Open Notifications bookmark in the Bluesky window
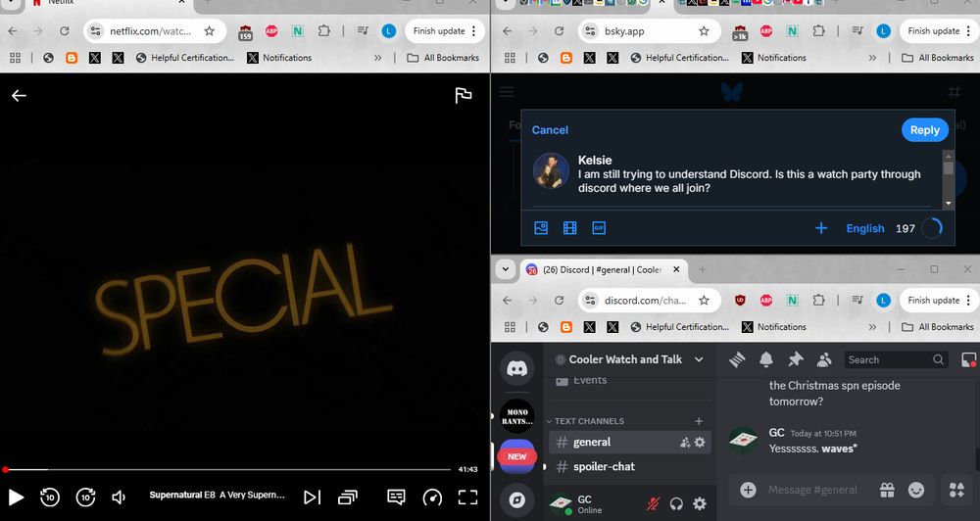The image size is (980, 521). (774, 58)
